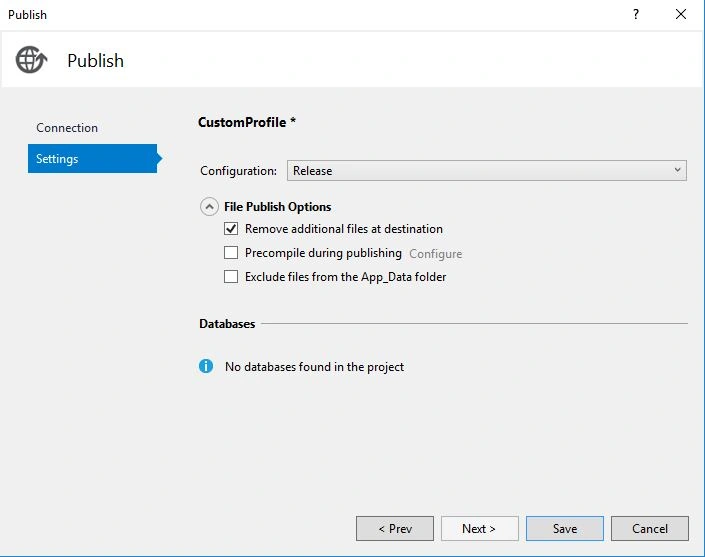This screenshot has height=557, width=705.
Task: Go back with the Prev button
Action: pyautogui.click(x=395, y=528)
